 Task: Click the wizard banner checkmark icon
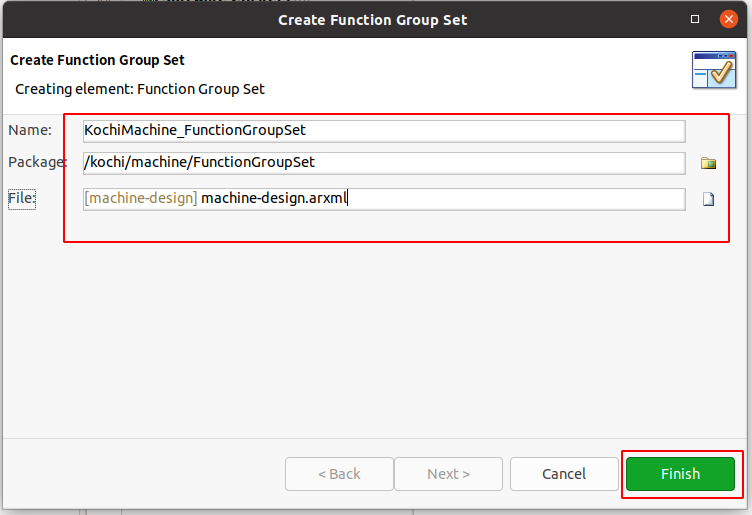pos(714,70)
